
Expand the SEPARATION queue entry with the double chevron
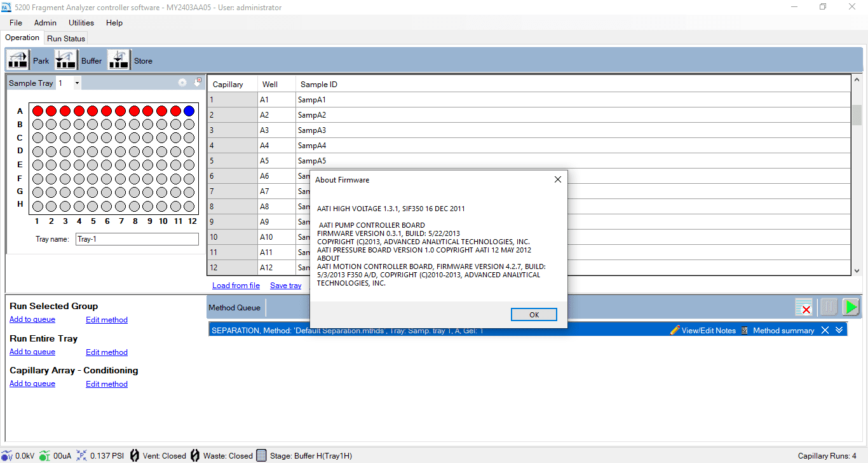point(839,330)
